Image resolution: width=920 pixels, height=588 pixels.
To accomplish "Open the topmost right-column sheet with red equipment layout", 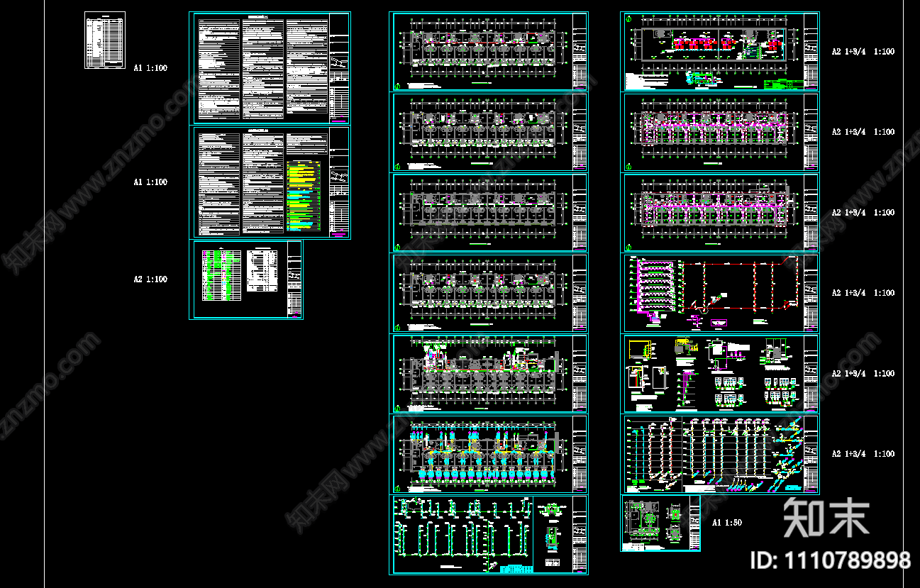I will click(x=720, y=51).
